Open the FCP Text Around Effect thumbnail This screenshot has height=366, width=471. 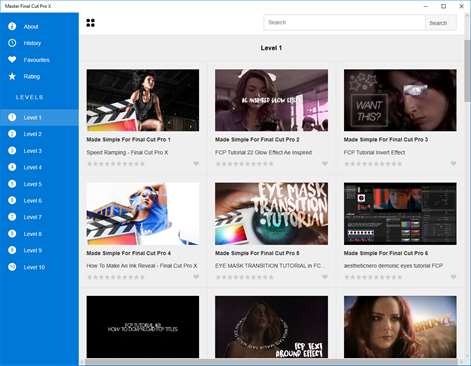pyautogui.click(x=271, y=327)
